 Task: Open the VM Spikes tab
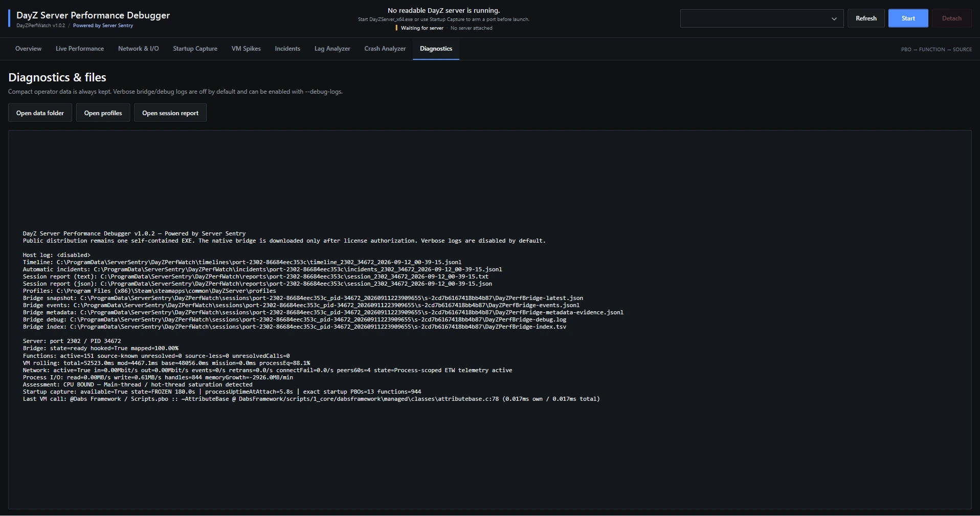click(x=246, y=49)
